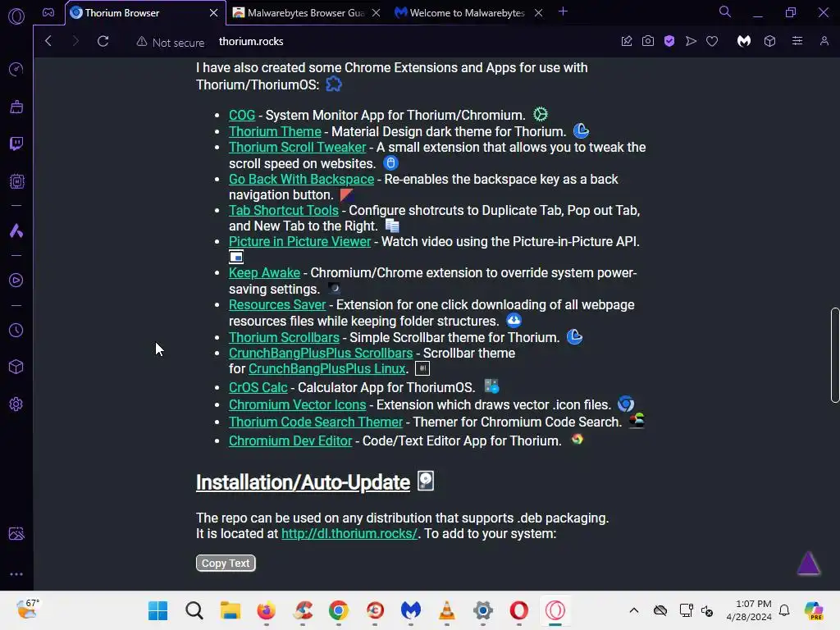
Task: Open Go Back With Backspace link
Action: 301,179
